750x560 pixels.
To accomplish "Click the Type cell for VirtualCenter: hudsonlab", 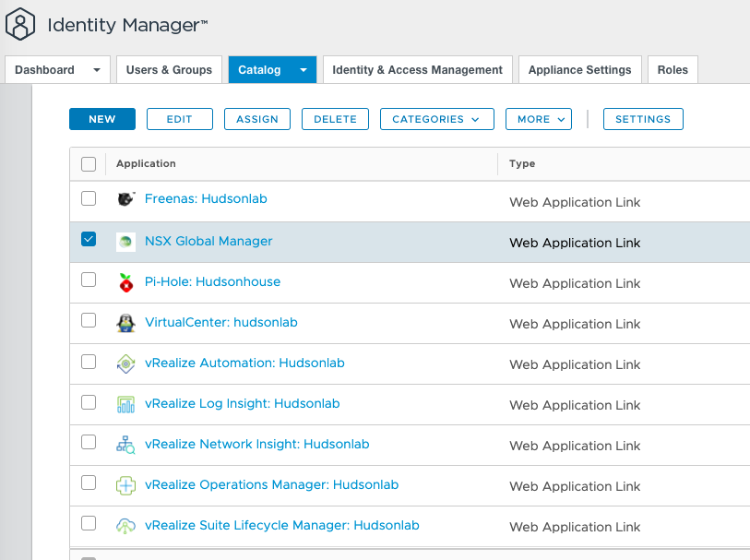I will pyautogui.click(x=575, y=324).
